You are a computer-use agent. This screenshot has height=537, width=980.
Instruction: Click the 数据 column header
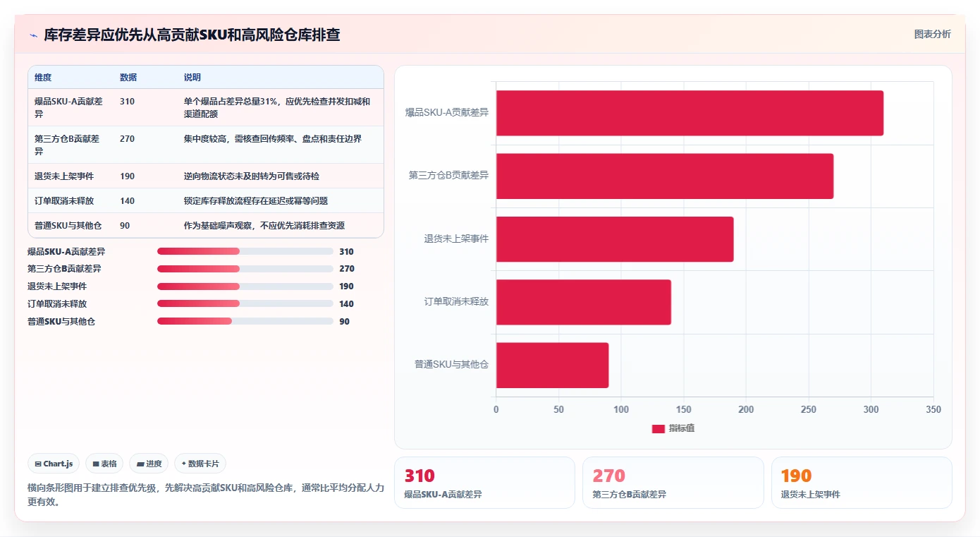(128, 78)
